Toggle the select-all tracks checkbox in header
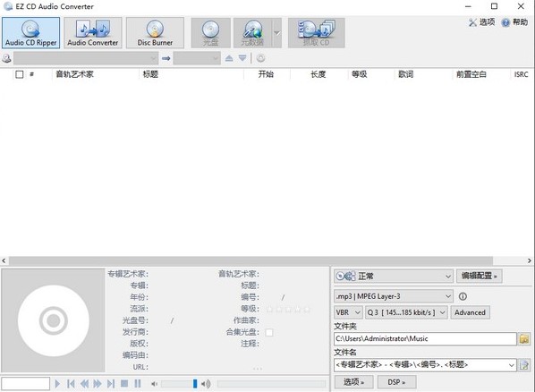 (20, 74)
